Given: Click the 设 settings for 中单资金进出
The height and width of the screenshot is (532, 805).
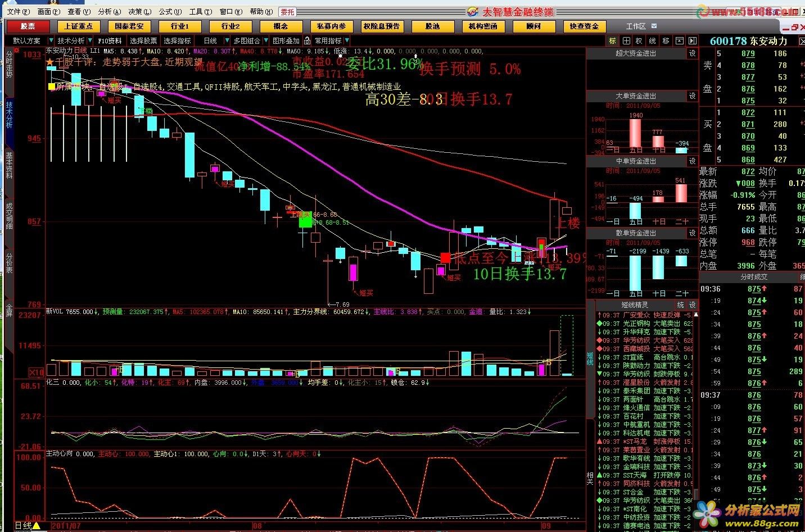Looking at the screenshot, I should (692, 161).
